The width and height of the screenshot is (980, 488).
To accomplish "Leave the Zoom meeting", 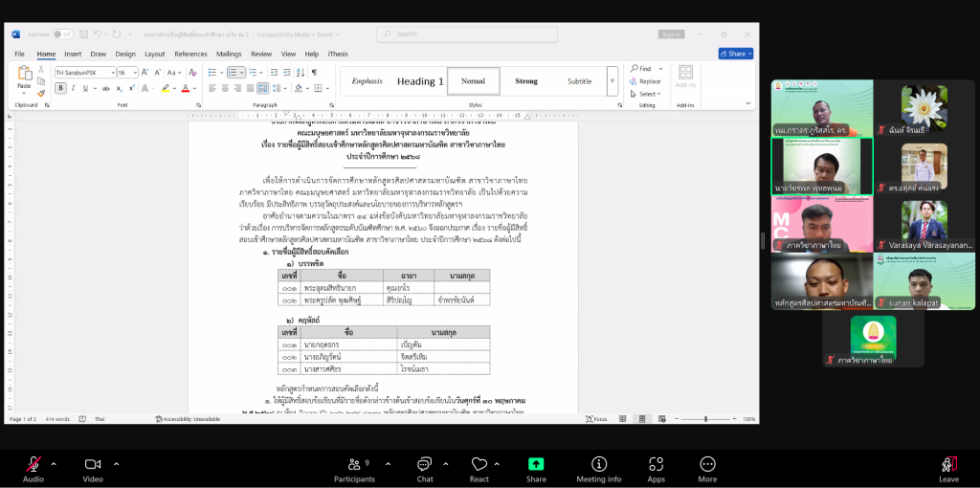I will click(948, 469).
